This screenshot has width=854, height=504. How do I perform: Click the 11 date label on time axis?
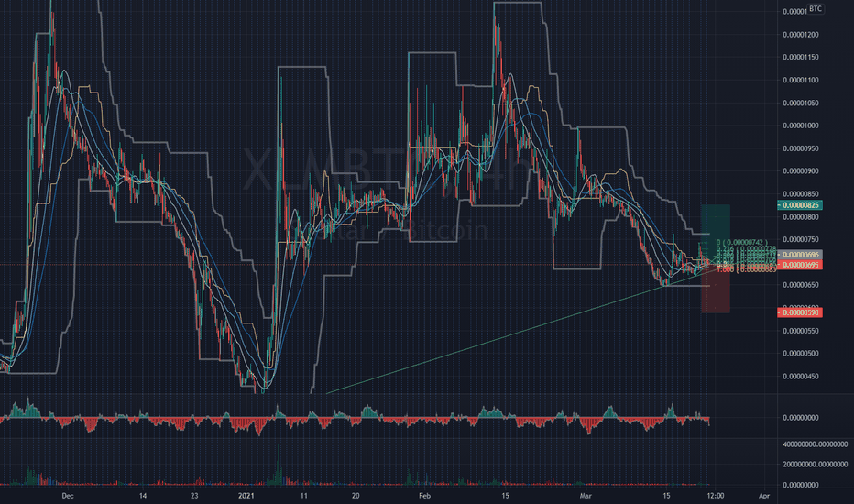click(x=304, y=496)
